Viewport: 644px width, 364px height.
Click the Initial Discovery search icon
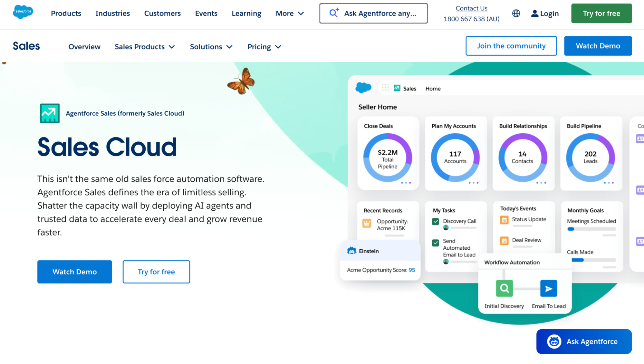coord(504,288)
